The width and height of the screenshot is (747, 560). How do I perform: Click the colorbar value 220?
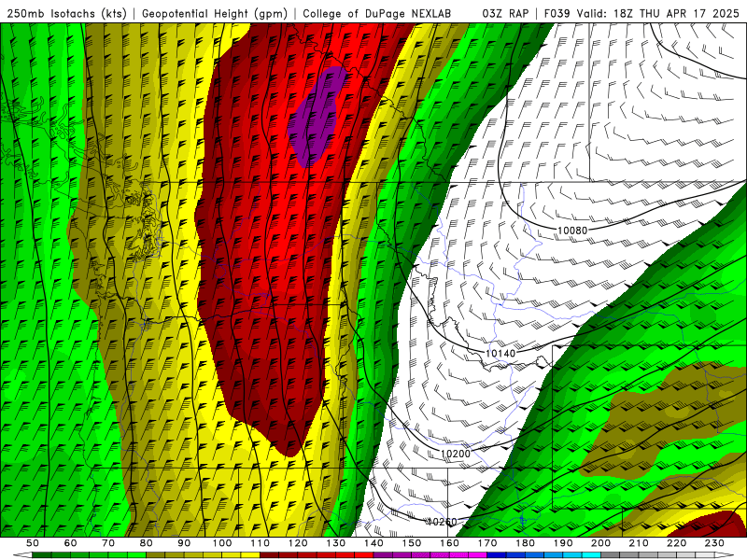(x=676, y=543)
